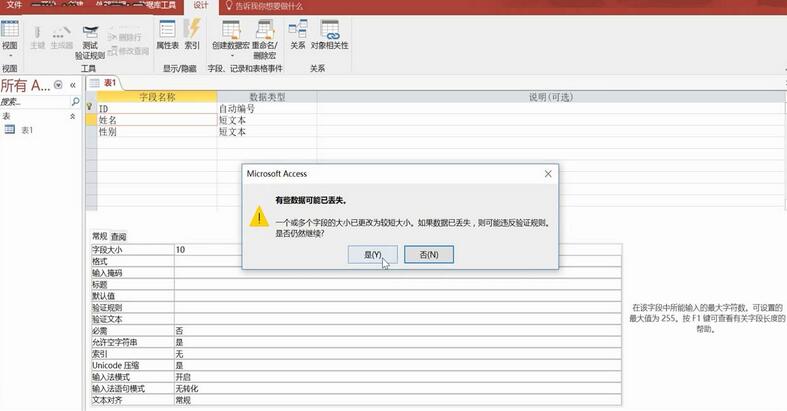Image resolution: width=787 pixels, height=411 pixels.
Task: Click the search magnifier in navigation pane
Action: click(x=75, y=102)
